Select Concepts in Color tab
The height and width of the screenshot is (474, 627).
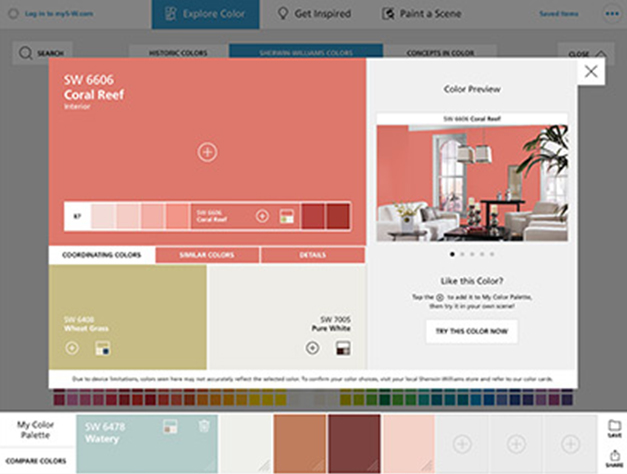pos(440,53)
